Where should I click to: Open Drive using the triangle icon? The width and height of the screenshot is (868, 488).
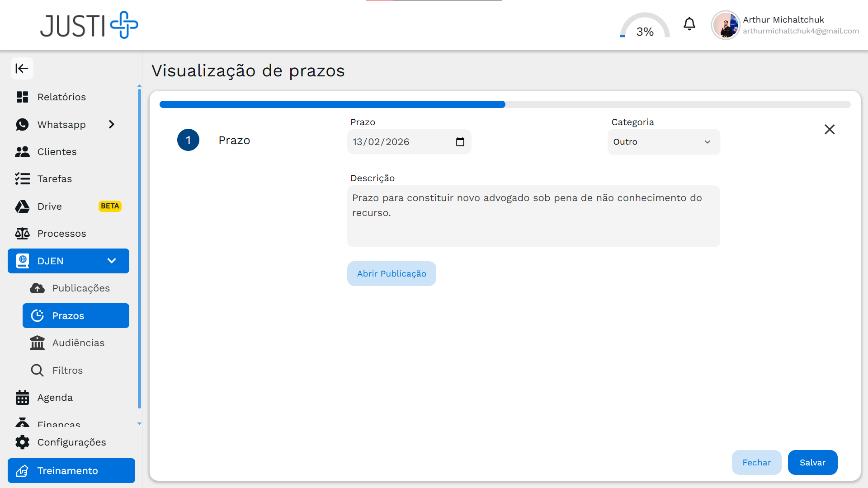point(23,206)
